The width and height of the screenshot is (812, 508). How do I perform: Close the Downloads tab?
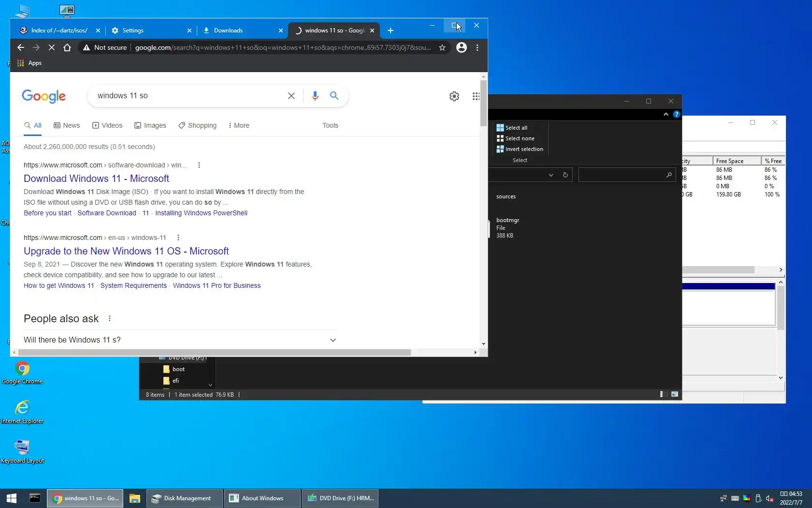(x=281, y=30)
